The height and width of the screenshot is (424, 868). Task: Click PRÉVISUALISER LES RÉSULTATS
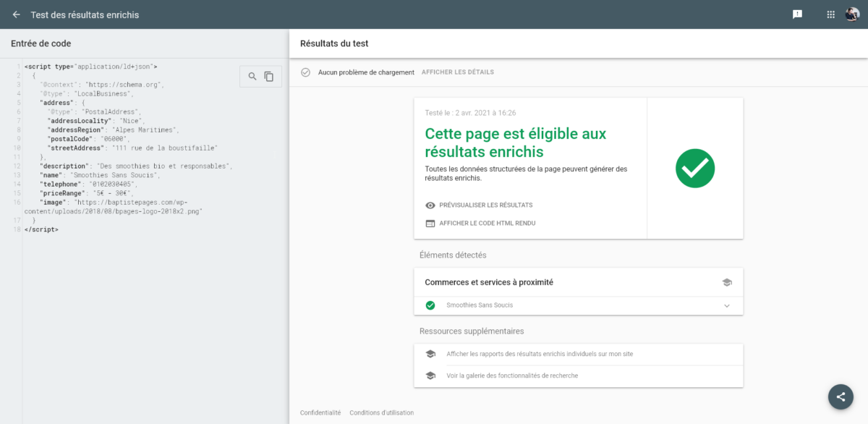485,205
